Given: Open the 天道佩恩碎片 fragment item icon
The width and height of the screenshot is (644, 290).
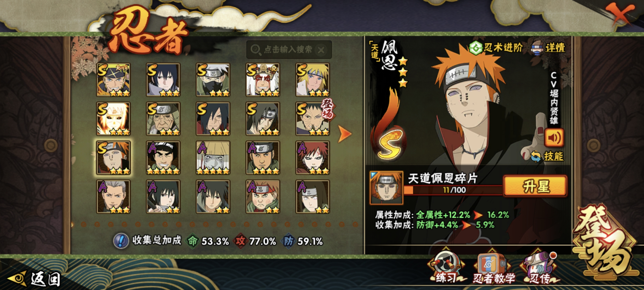Looking at the screenshot, I should pos(386,188).
